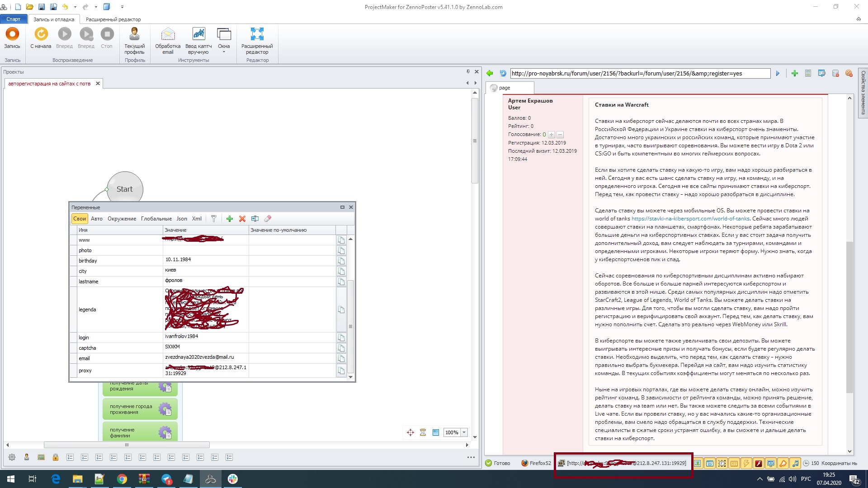Screen dimensions: 868x488
Task: Open the 100% zoom dropdown
Action: point(464,432)
